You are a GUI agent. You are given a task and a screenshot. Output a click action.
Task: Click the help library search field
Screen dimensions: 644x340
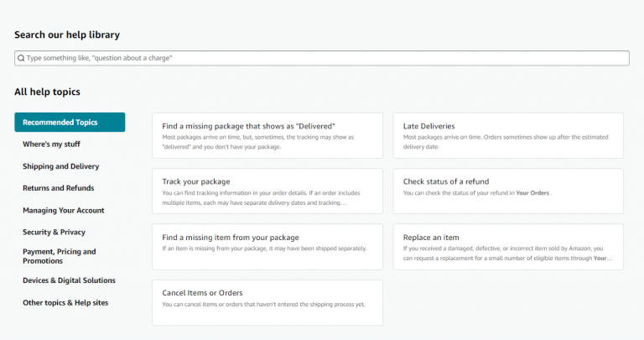coord(322,58)
